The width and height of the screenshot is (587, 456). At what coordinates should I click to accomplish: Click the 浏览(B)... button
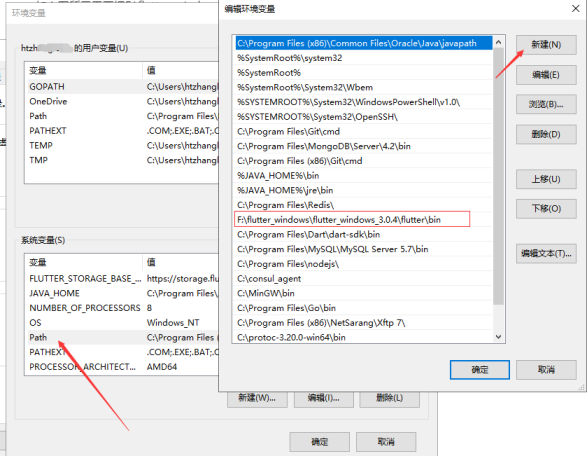coord(546,104)
